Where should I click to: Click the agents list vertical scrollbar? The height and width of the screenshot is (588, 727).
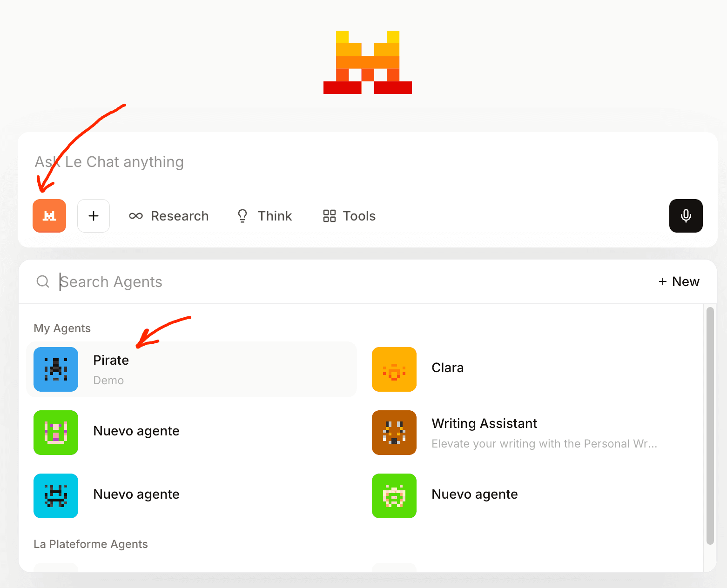[x=710, y=426]
